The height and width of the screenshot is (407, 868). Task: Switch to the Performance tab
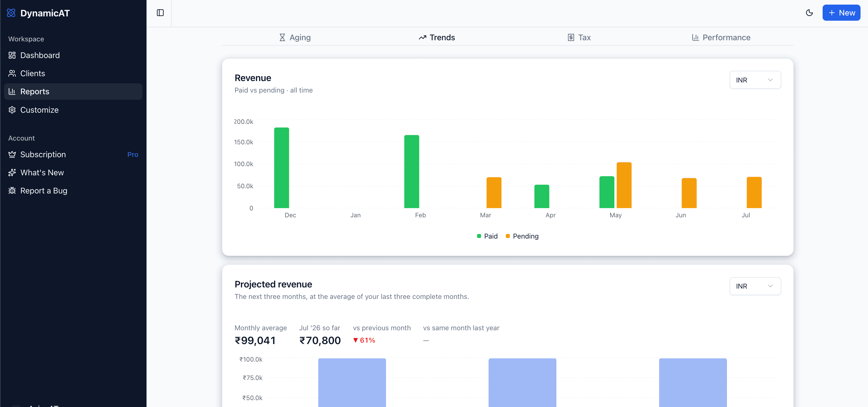click(721, 37)
